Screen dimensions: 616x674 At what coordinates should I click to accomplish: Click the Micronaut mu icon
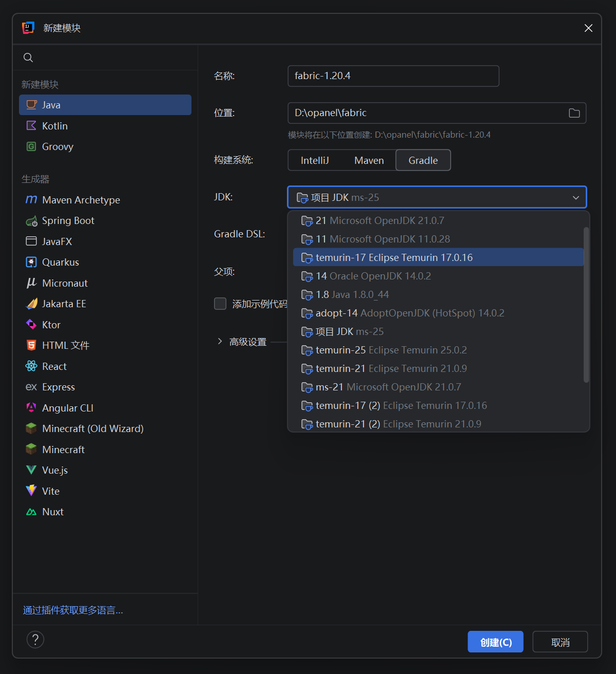(x=31, y=283)
